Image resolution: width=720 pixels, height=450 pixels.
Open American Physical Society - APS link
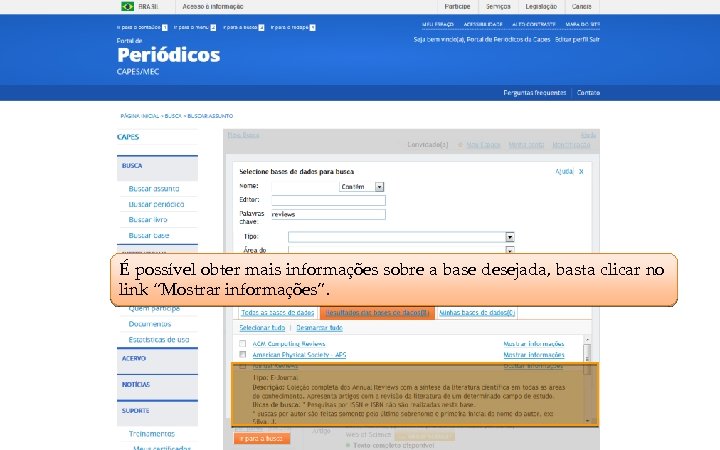(x=299, y=355)
